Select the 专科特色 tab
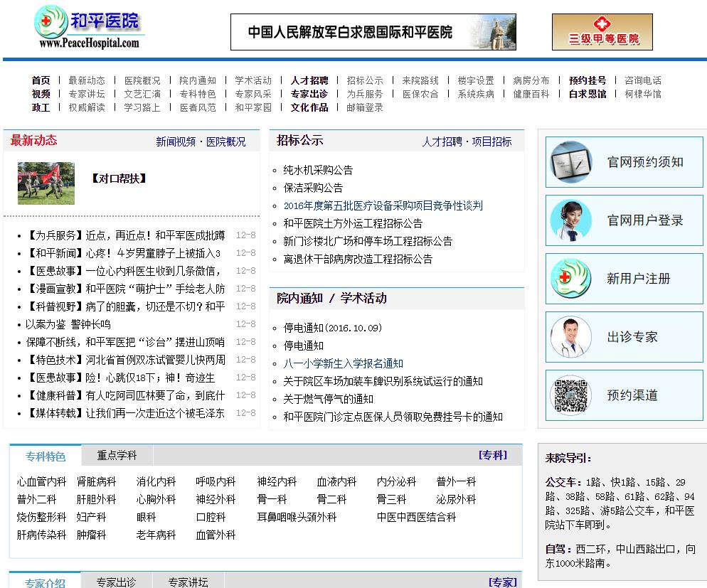 point(46,456)
